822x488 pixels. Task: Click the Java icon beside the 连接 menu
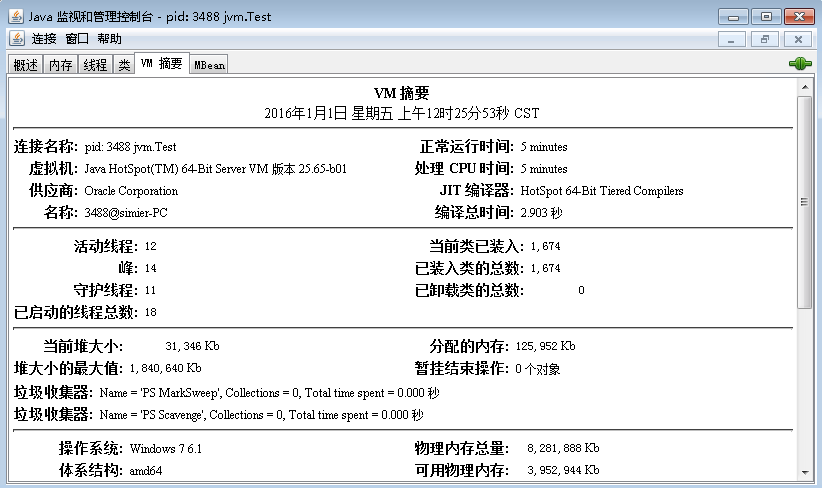click(x=17, y=38)
